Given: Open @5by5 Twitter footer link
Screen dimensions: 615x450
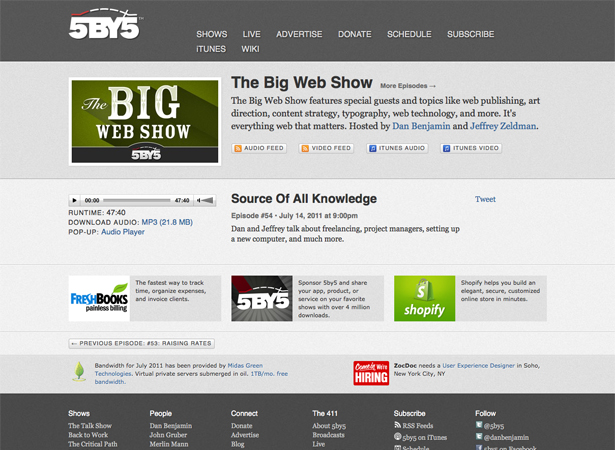Looking at the screenshot, I should [x=494, y=426].
